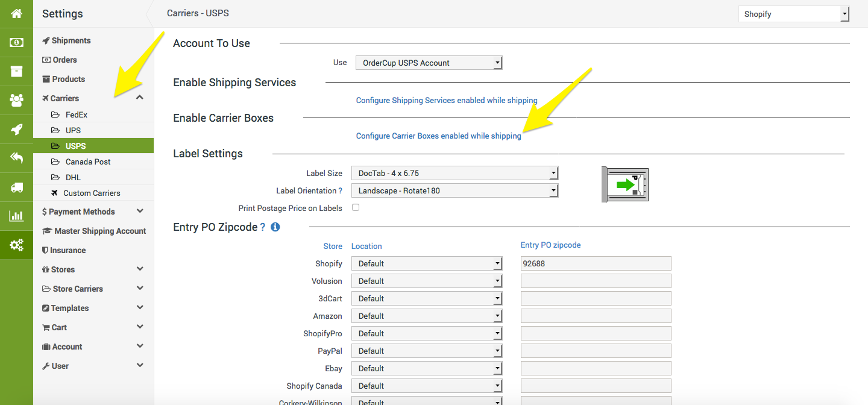Click the Location column header link
The image size is (868, 405).
tap(366, 246)
